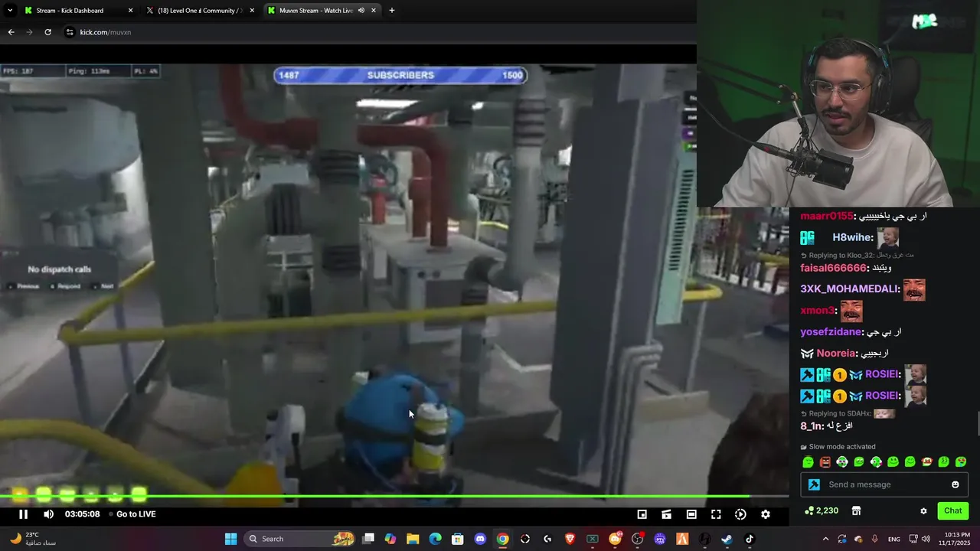Enter fullscreen video mode

(716, 514)
